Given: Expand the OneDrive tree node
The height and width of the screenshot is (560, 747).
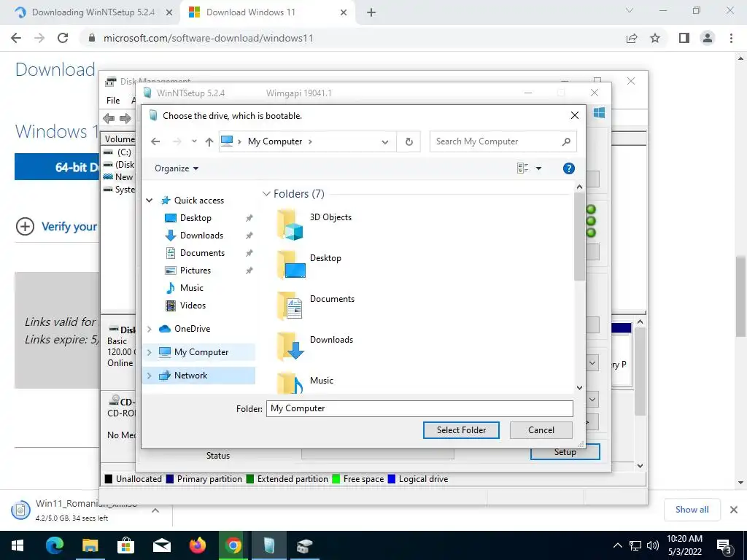Looking at the screenshot, I should (x=149, y=329).
